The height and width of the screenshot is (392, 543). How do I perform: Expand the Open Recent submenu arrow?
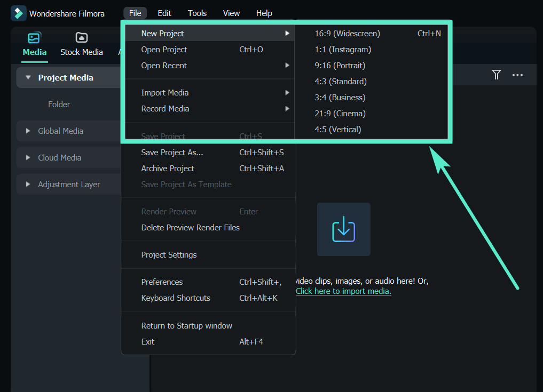pyautogui.click(x=287, y=66)
